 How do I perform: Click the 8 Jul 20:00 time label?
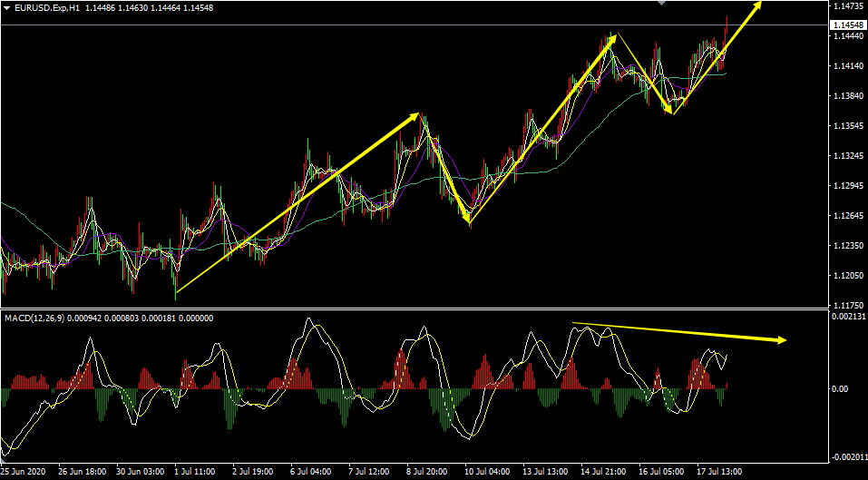click(427, 472)
